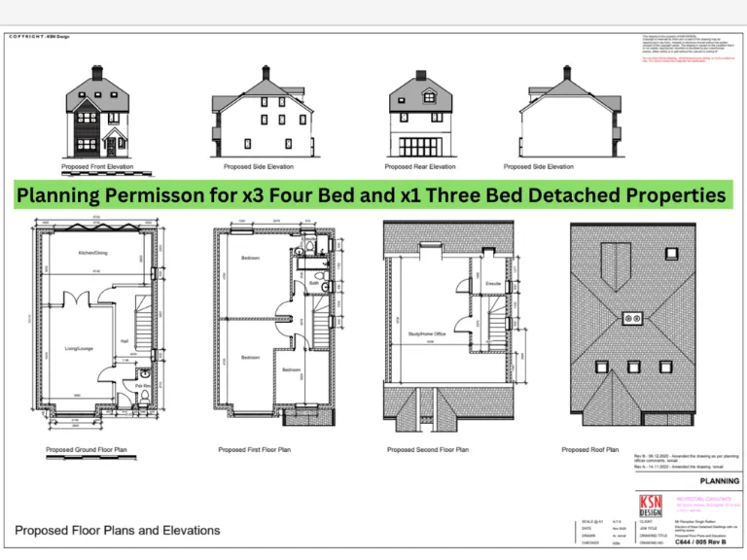Screen dimensions: 747x560
Task: Click the Proposed Front Elevation house drawing
Action: [97, 114]
